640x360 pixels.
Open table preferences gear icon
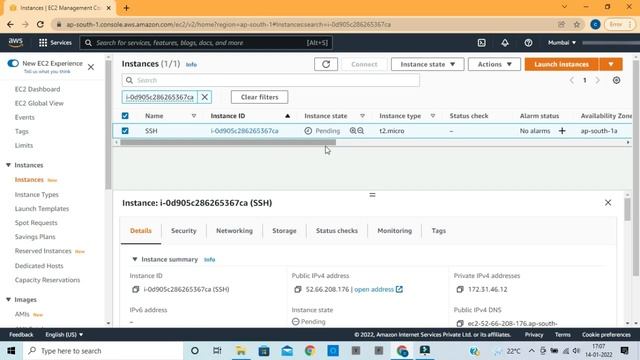(x=616, y=80)
